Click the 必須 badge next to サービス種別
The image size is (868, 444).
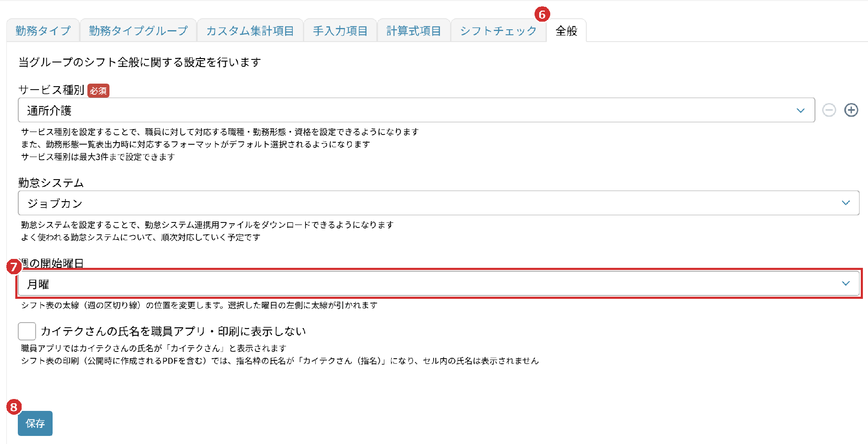tap(98, 91)
